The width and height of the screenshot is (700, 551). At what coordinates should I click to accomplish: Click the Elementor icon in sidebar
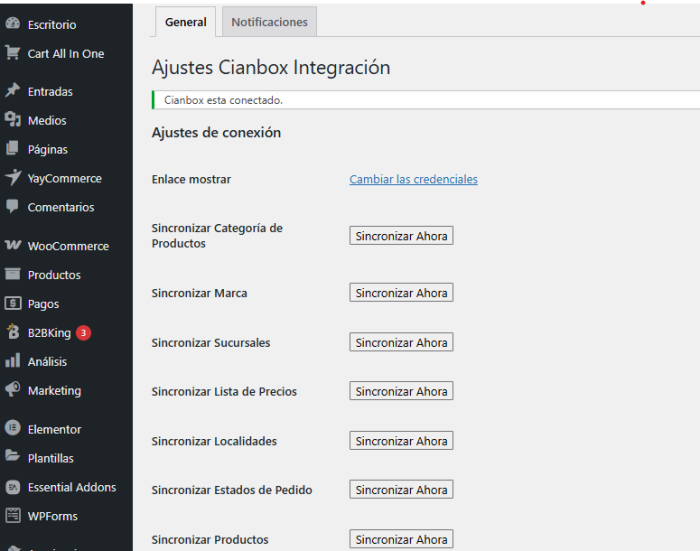pyautogui.click(x=12, y=428)
